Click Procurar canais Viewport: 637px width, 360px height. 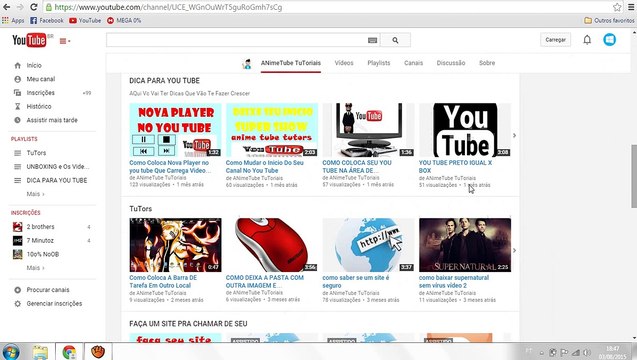[48, 290]
